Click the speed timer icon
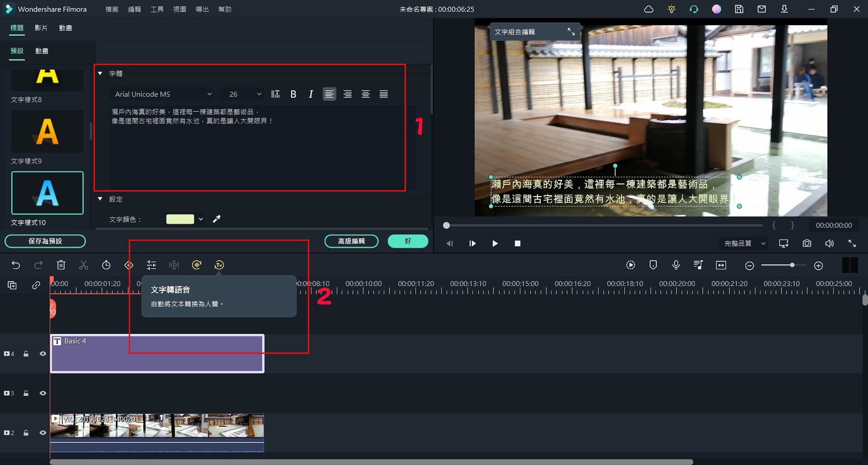The width and height of the screenshot is (868, 465). pyautogui.click(x=106, y=265)
